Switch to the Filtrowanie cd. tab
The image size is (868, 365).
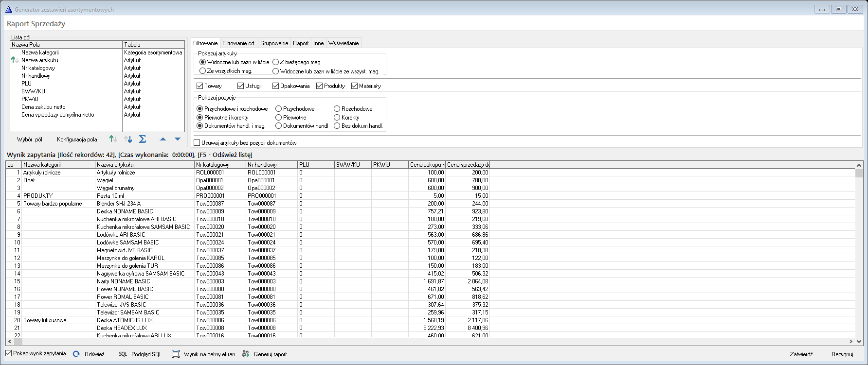239,43
